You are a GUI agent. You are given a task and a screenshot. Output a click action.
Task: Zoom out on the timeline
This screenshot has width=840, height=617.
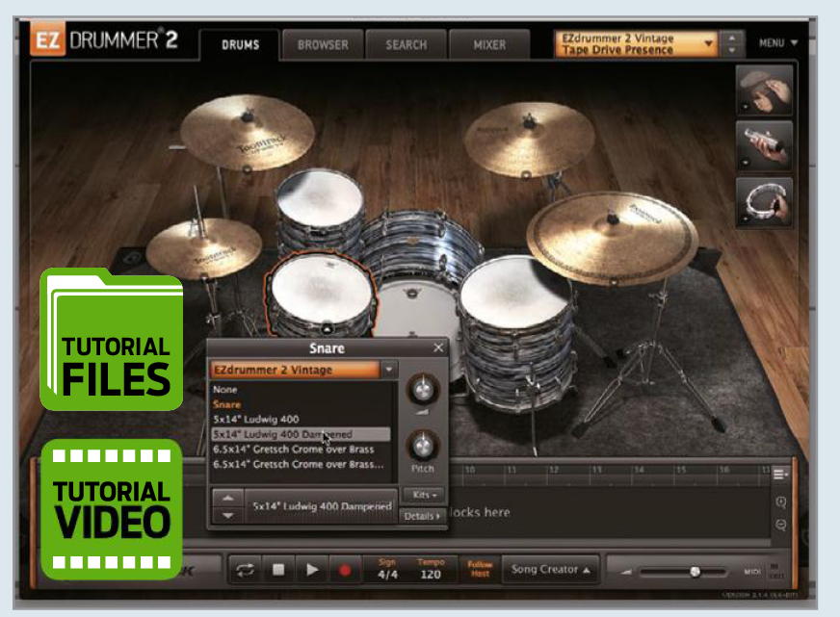coord(781,525)
